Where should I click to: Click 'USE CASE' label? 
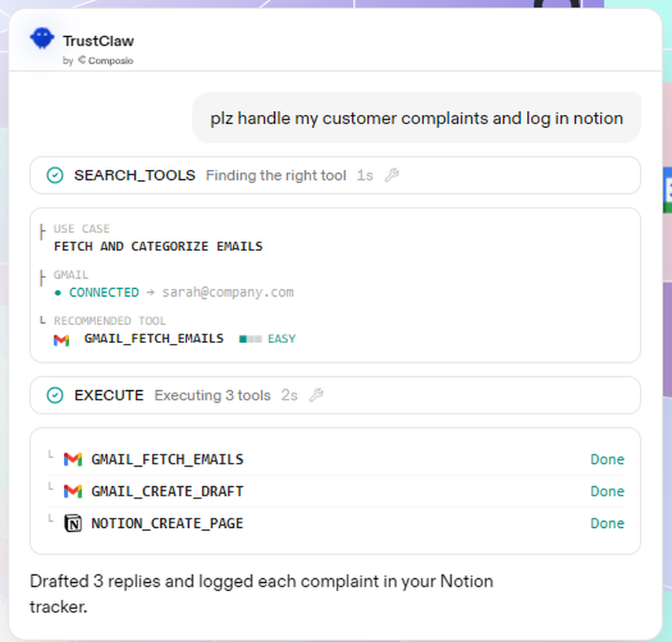pyautogui.click(x=81, y=229)
